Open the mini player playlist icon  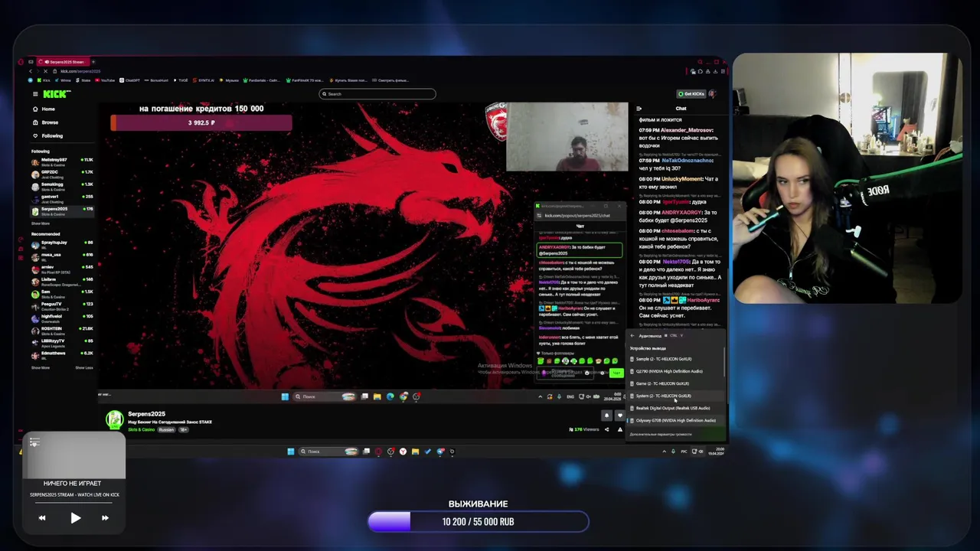(34, 442)
